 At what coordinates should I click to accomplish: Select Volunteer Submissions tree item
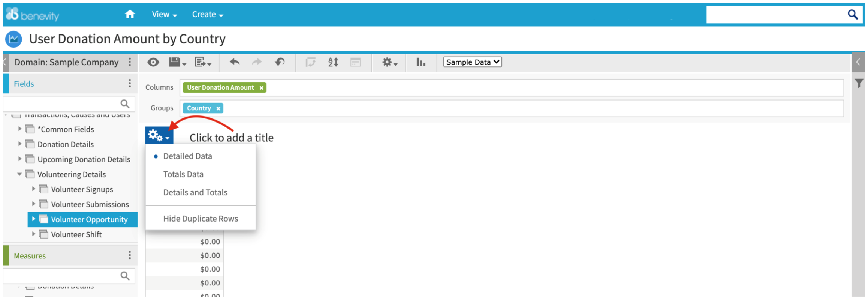pos(90,204)
